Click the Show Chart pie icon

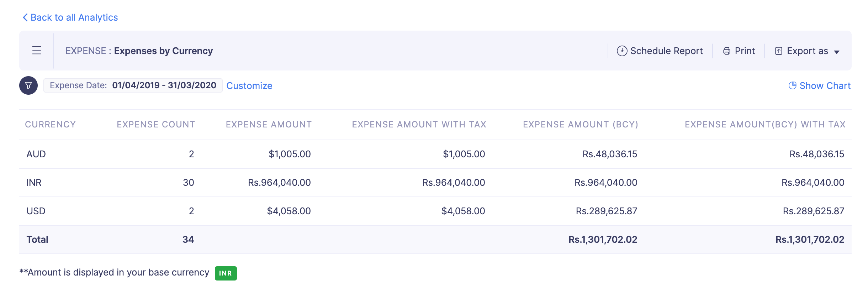coord(792,85)
